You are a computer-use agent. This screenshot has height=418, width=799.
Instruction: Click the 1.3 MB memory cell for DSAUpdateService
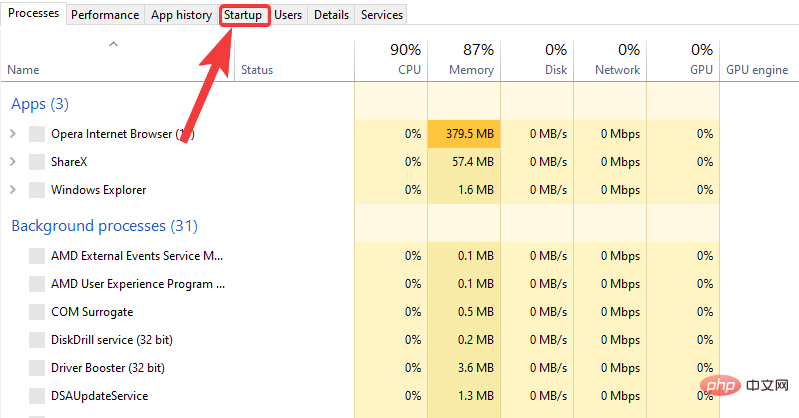coord(464,396)
